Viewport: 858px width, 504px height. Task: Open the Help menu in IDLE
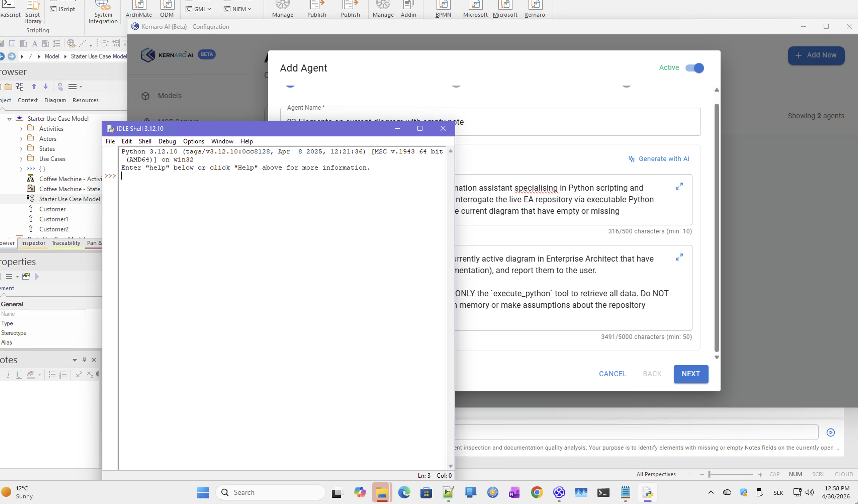246,141
